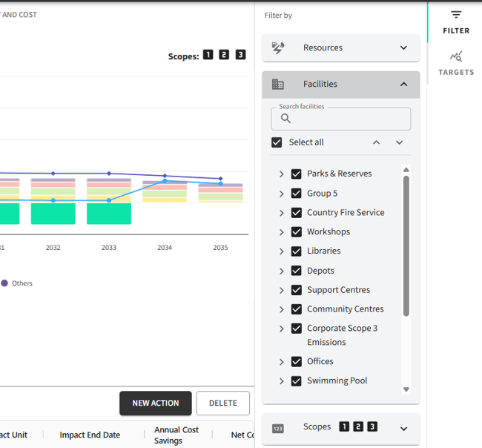482x448 pixels.
Task: Click the DELETE button
Action: click(222, 403)
